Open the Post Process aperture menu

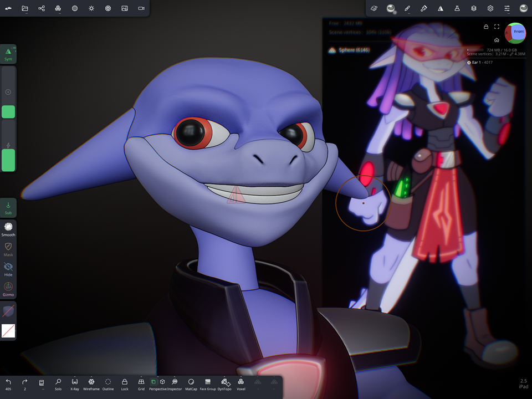coord(108,8)
